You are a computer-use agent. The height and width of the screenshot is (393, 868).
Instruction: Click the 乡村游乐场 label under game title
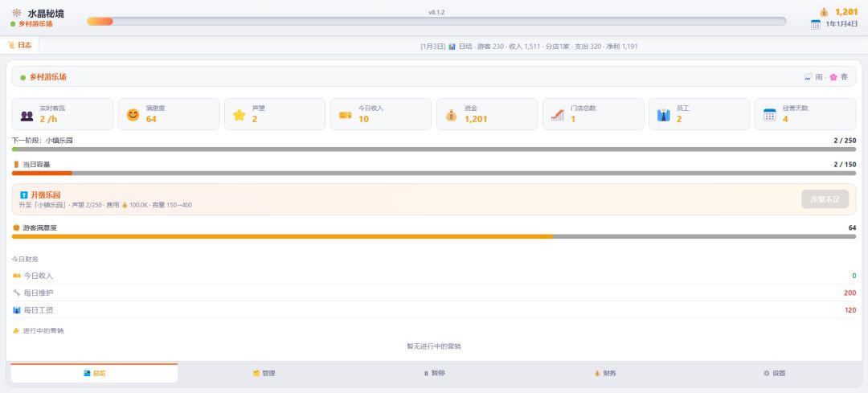[x=35, y=24]
